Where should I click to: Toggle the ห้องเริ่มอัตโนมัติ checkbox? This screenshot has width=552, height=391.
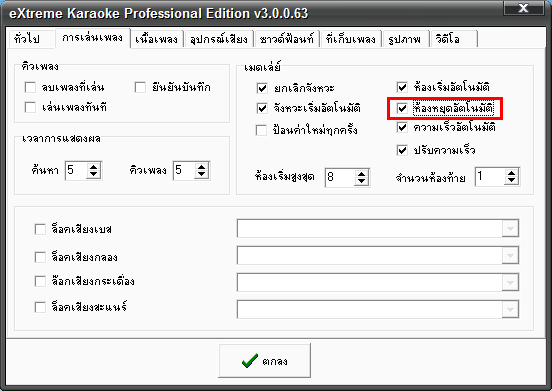pyautogui.click(x=402, y=87)
